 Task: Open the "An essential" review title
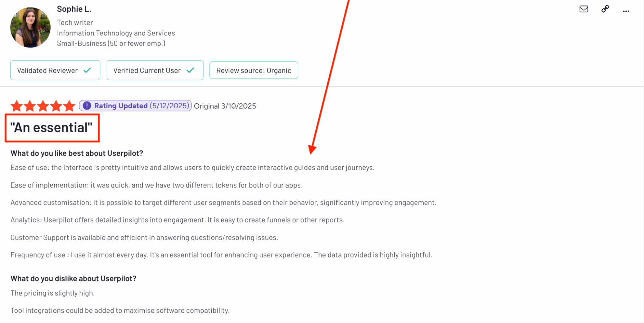[x=52, y=128]
